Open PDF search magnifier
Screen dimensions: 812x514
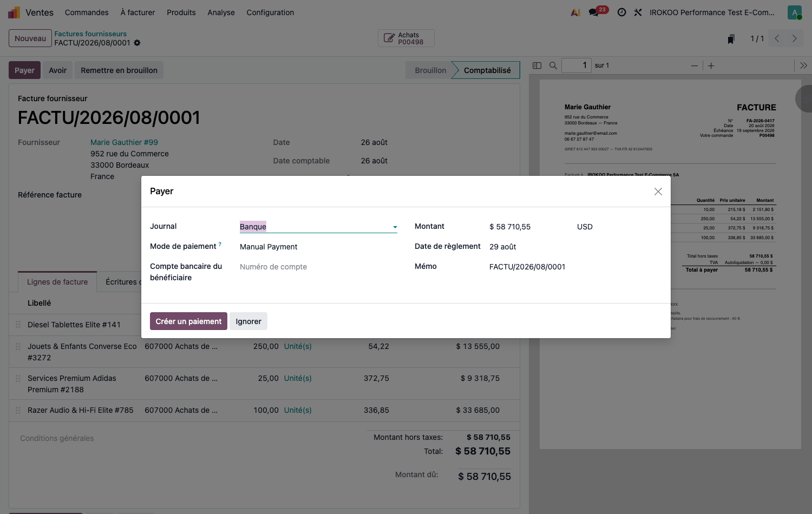coord(553,65)
